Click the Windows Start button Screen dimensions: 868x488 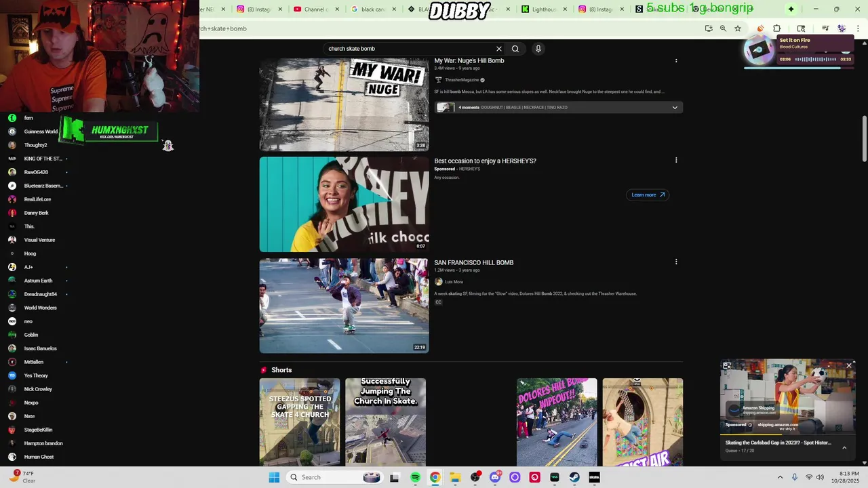(x=274, y=477)
